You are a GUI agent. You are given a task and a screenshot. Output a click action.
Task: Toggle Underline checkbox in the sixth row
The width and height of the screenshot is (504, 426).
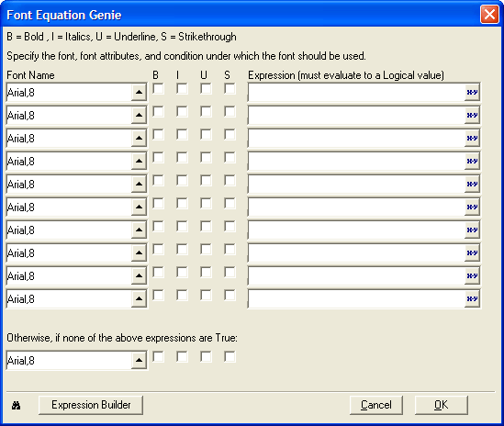206,204
